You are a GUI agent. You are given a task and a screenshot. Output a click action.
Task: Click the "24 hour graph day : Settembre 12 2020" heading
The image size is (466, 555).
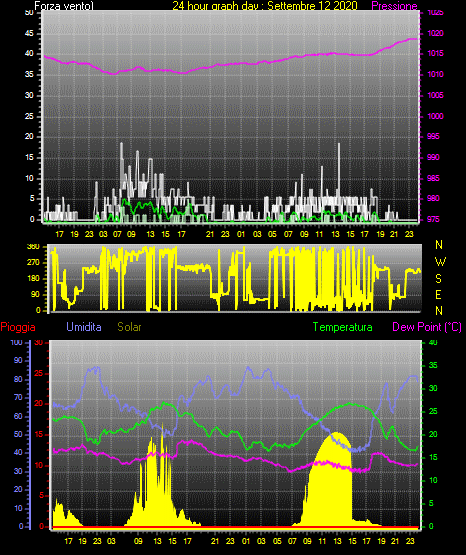pyautogui.click(x=265, y=6)
